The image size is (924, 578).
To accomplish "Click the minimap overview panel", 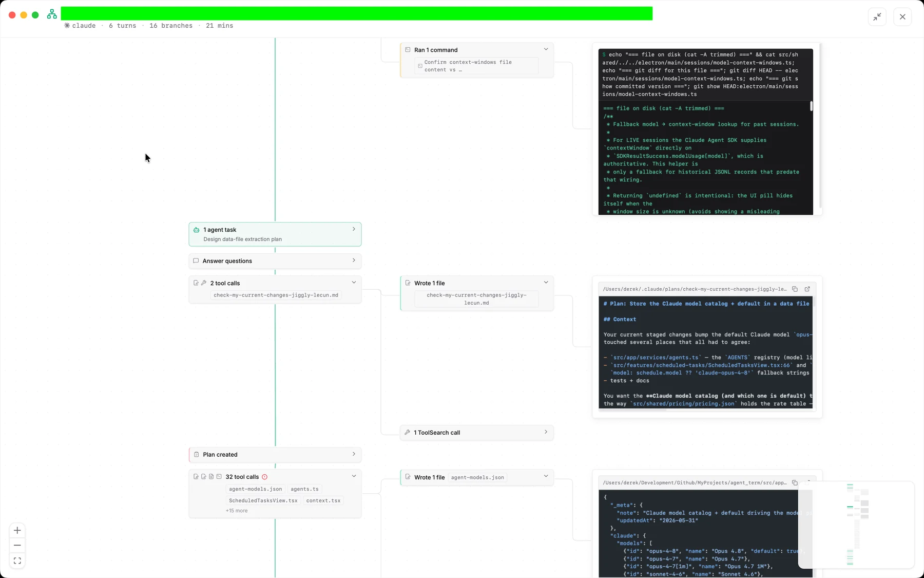I will click(x=856, y=525).
